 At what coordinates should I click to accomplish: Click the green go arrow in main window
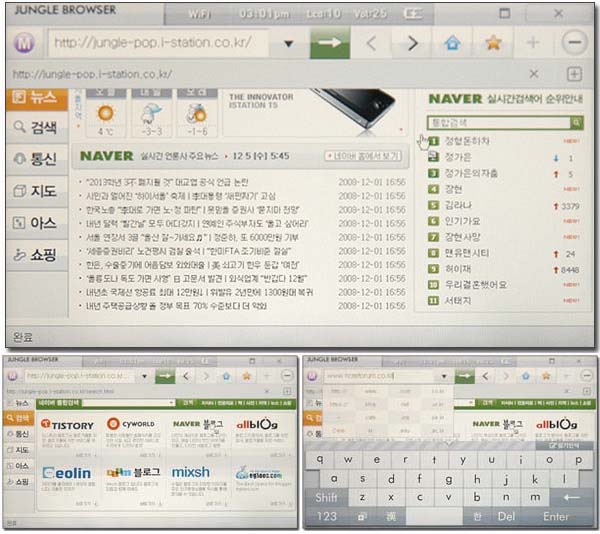pyautogui.click(x=329, y=42)
